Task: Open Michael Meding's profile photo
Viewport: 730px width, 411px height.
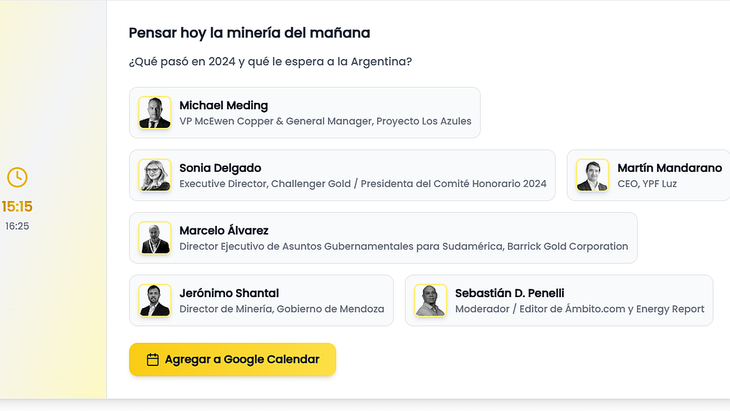Action: click(x=155, y=113)
